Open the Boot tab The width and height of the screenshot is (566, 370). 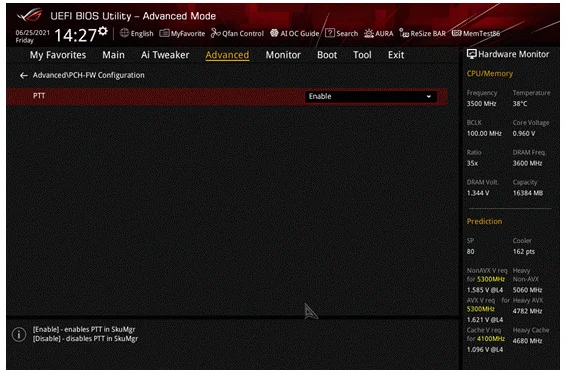tap(327, 55)
